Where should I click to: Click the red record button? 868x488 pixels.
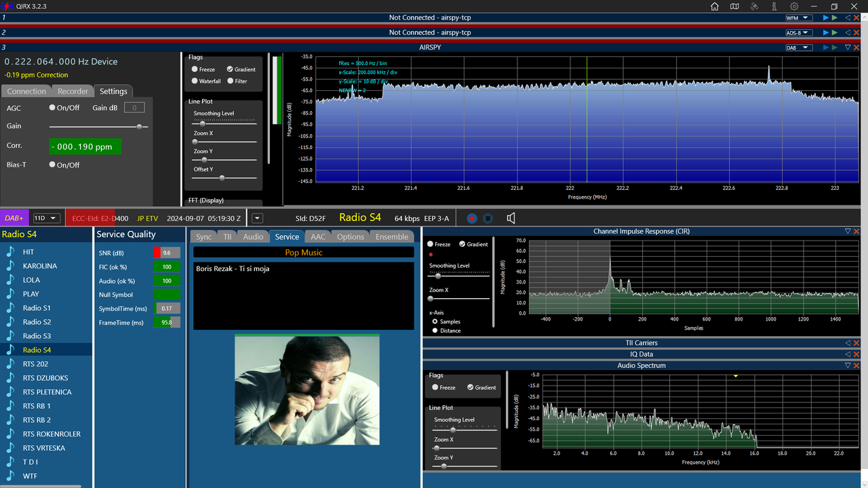tap(472, 218)
